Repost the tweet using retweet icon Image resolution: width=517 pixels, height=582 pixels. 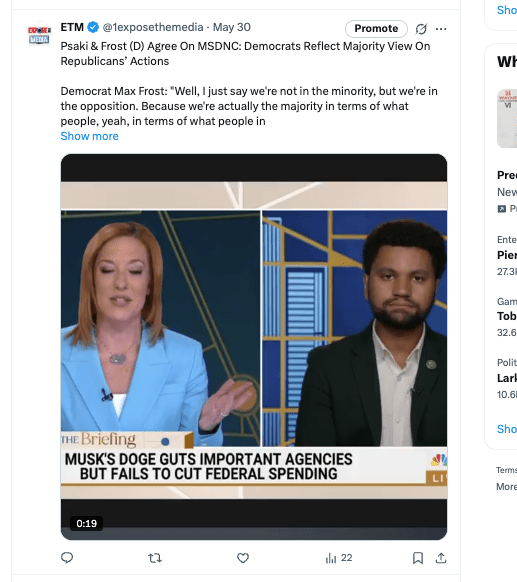[155, 558]
